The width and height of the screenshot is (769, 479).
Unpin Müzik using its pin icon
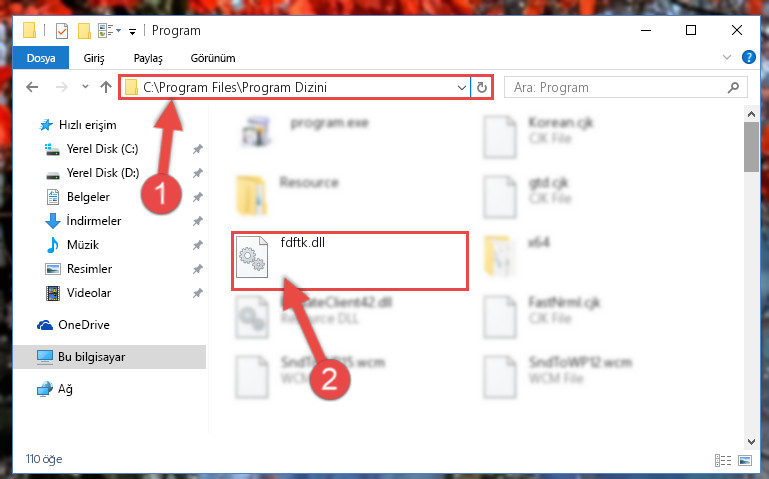pyautogui.click(x=198, y=245)
